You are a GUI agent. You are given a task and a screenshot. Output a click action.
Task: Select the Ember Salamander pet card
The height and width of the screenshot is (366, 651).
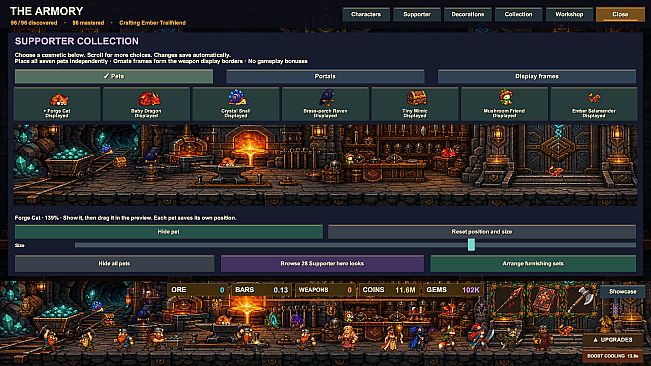(x=594, y=104)
